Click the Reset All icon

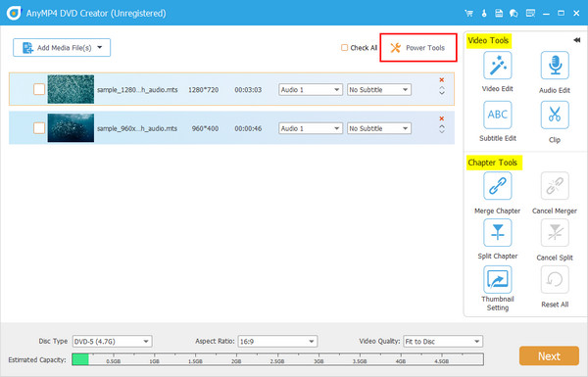[555, 279]
